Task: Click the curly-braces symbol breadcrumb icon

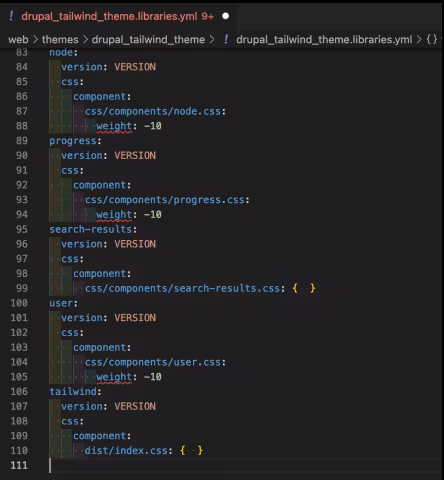Action: point(432,39)
